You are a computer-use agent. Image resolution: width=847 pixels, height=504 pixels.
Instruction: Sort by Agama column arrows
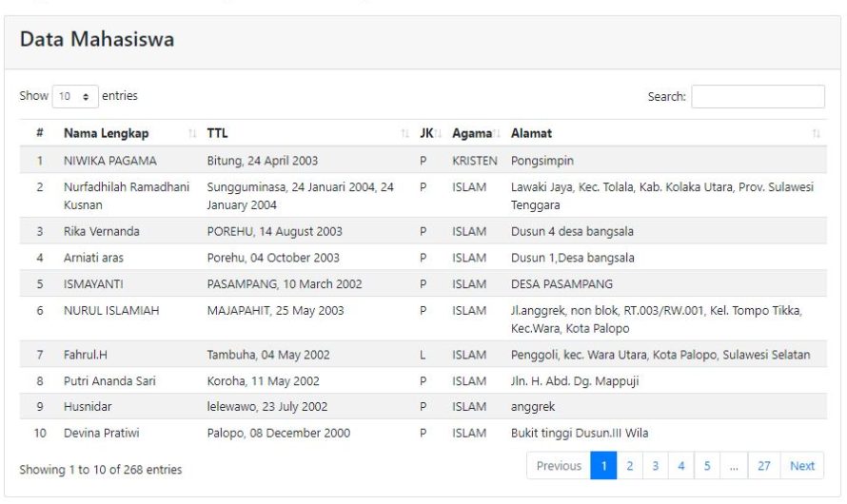coord(497,133)
